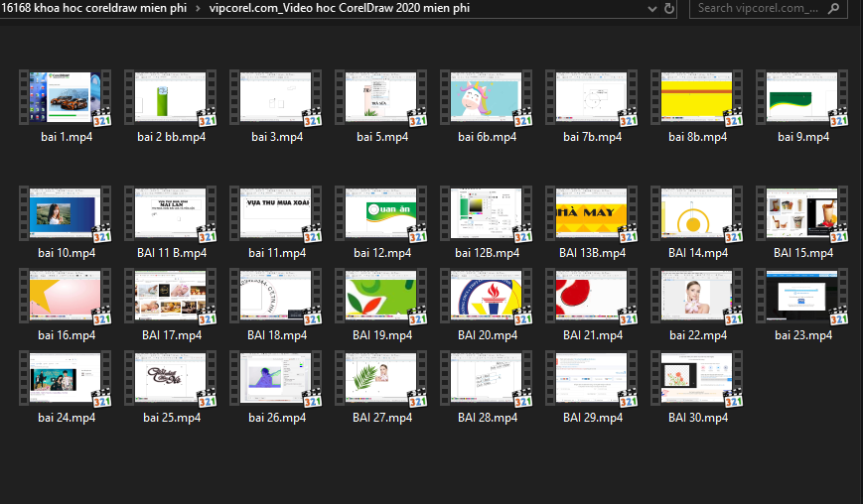Select the bai 22.mp4 file icon
This screenshot has height=504, width=863.
pyautogui.click(x=697, y=297)
